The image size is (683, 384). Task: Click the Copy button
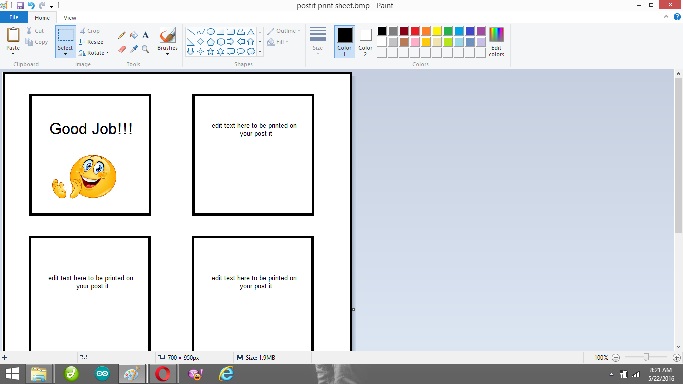36,42
